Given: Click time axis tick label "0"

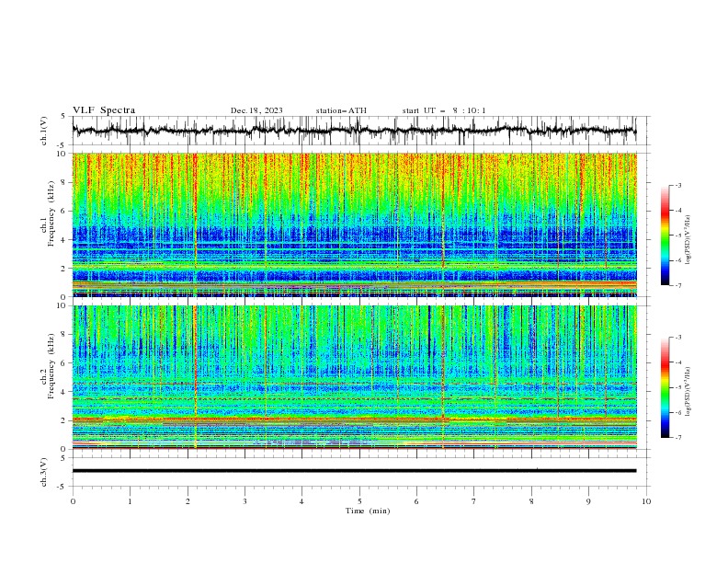Looking at the screenshot, I should (x=73, y=501).
